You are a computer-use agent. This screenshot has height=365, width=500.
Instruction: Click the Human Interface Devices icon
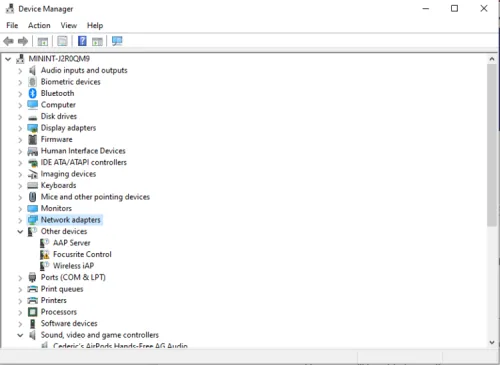[32, 151]
